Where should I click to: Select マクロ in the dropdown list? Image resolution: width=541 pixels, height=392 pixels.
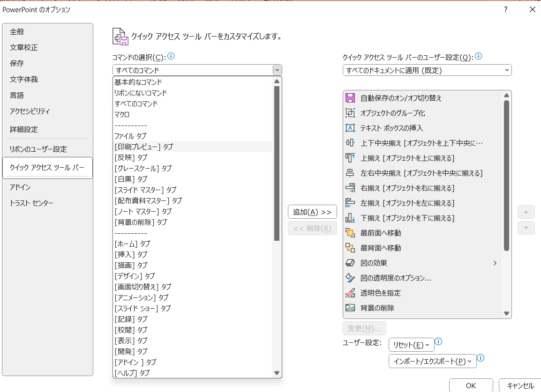(193, 114)
